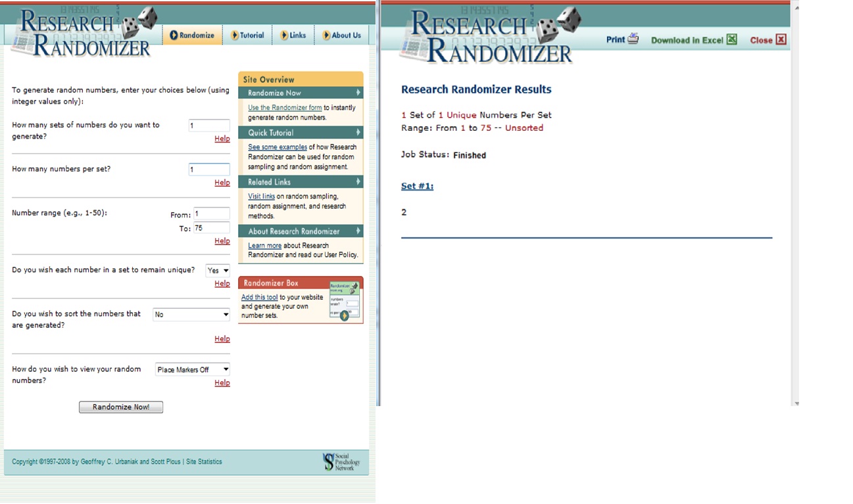Open Help for unique numbers question
The width and height of the screenshot is (853, 504).
pos(222,283)
